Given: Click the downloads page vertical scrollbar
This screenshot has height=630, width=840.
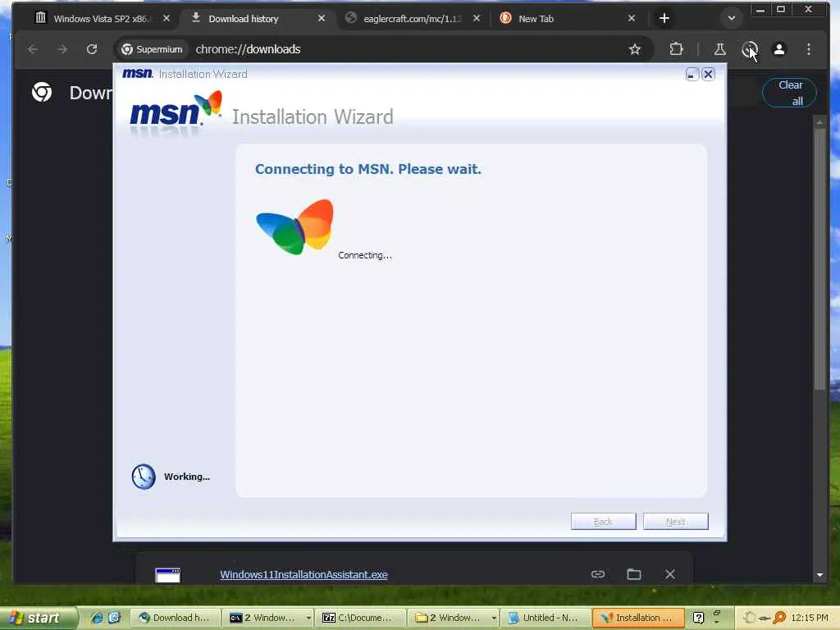Looking at the screenshot, I should point(819,259).
